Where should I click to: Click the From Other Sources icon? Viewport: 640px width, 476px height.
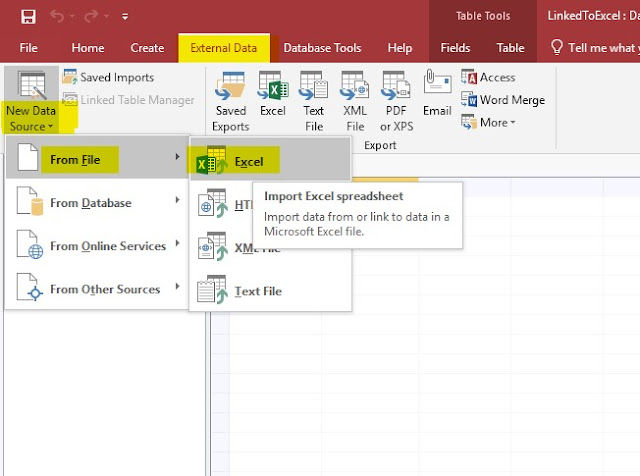click(x=30, y=287)
